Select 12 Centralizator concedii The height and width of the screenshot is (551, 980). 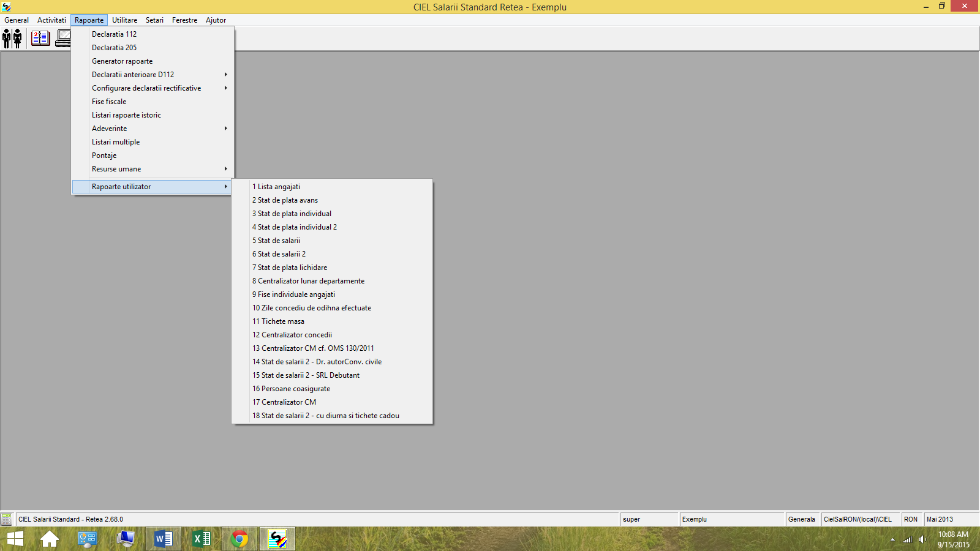(332, 335)
